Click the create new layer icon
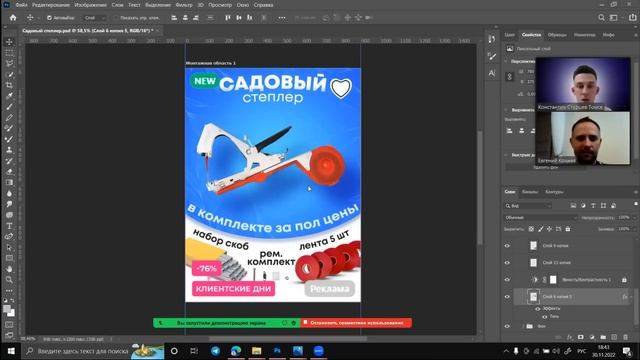Viewport: 640px width, 360px height. [614, 337]
